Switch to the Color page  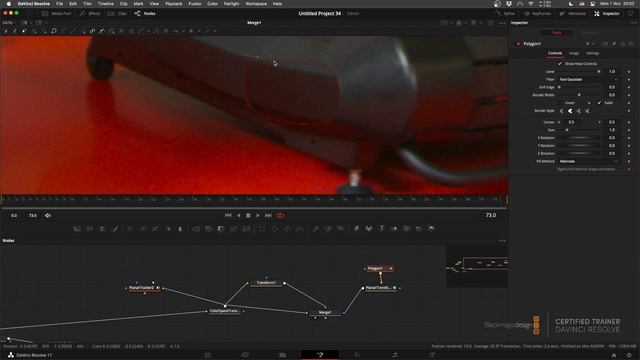tap(357, 356)
